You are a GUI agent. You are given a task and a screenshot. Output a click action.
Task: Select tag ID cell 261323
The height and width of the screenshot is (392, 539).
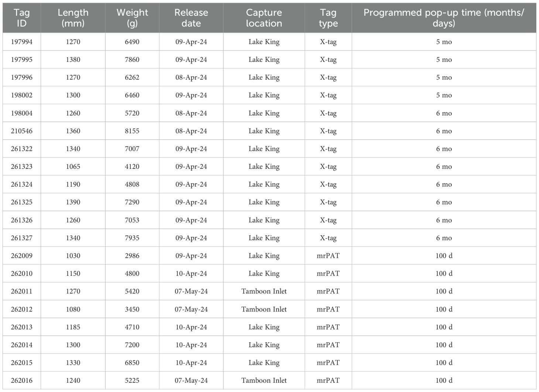21,167
